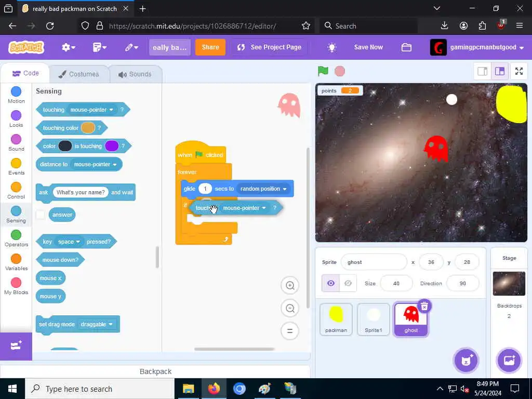Open the Choose a Sprite button
The image size is (532, 399).
[466, 361]
